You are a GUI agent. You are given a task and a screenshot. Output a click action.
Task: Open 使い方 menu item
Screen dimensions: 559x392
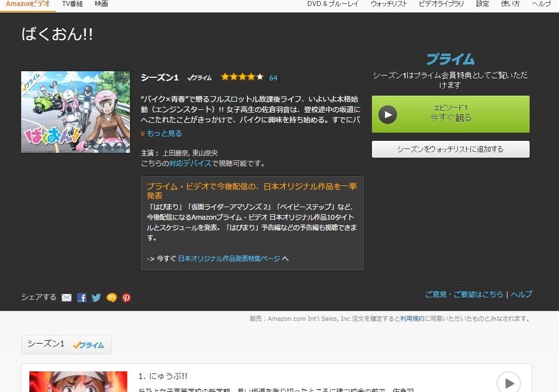coord(510,4)
